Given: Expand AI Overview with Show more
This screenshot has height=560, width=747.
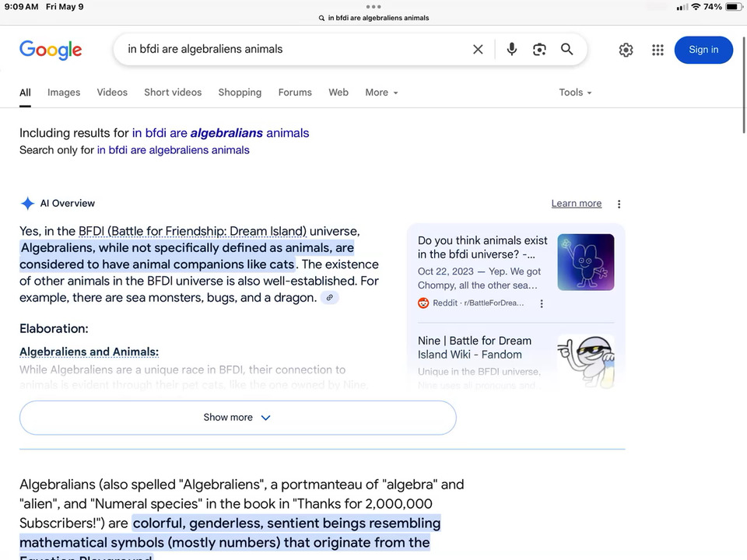Looking at the screenshot, I should click(x=238, y=418).
